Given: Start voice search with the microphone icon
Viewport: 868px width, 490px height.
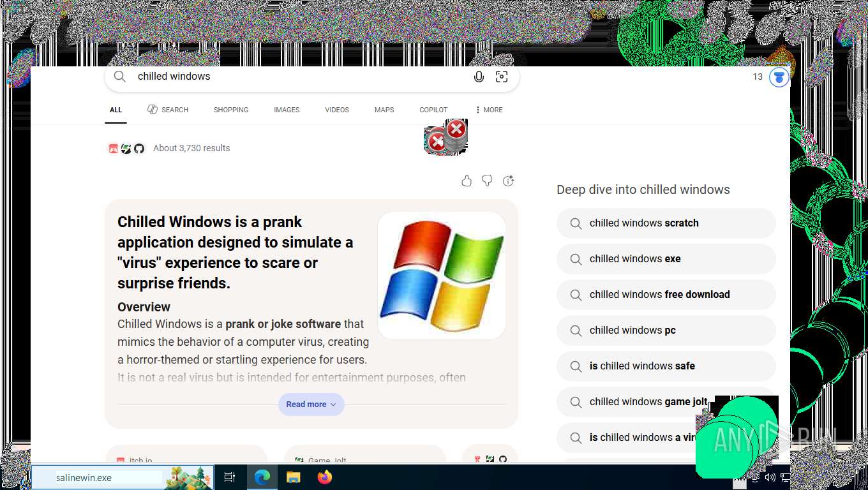Looking at the screenshot, I should coord(479,77).
